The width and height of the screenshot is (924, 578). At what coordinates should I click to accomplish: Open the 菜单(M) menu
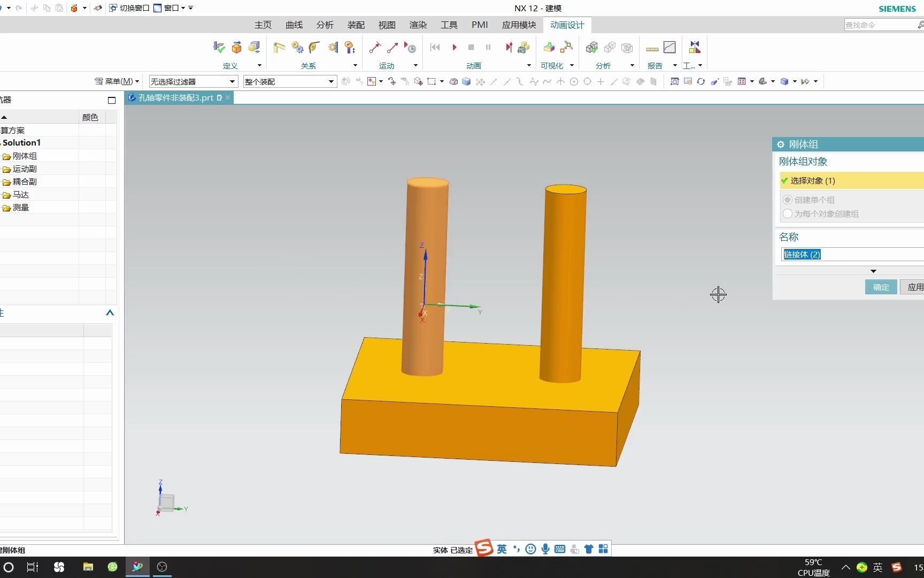point(117,81)
